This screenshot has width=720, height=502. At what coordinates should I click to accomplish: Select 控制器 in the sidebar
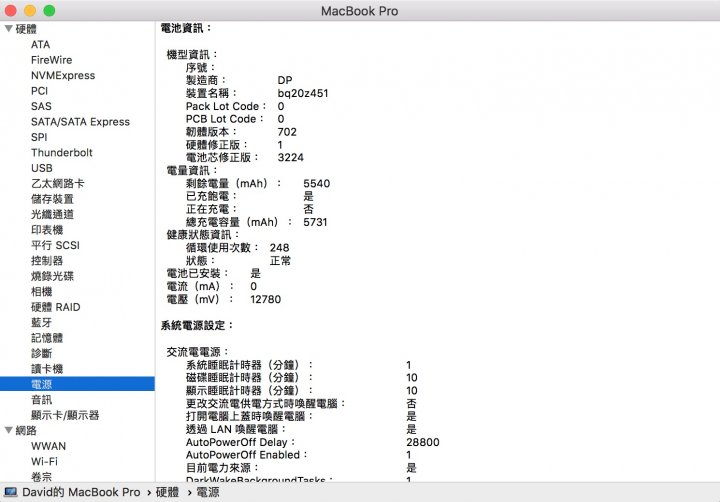click(x=47, y=260)
